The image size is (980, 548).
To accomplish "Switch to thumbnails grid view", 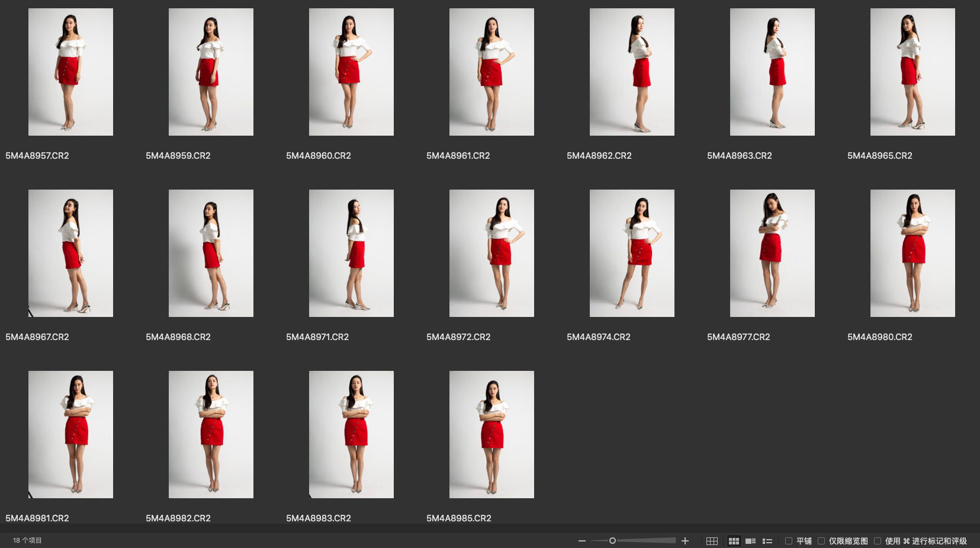I will (x=734, y=541).
